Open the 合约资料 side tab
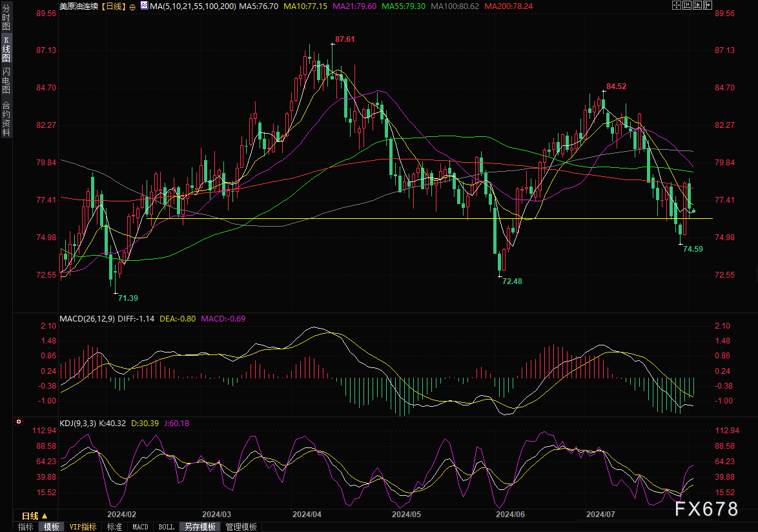Viewport: 758px width, 532px height. [6, 119]
